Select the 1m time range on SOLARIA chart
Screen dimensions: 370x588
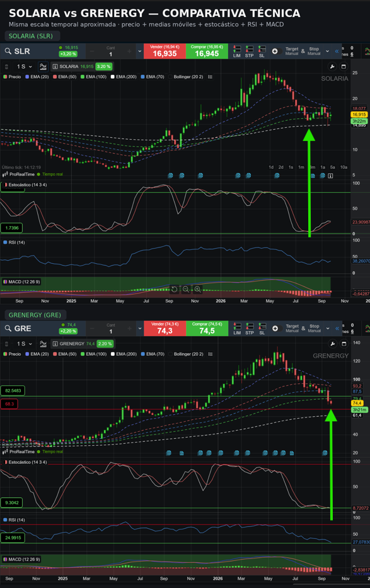301,167
